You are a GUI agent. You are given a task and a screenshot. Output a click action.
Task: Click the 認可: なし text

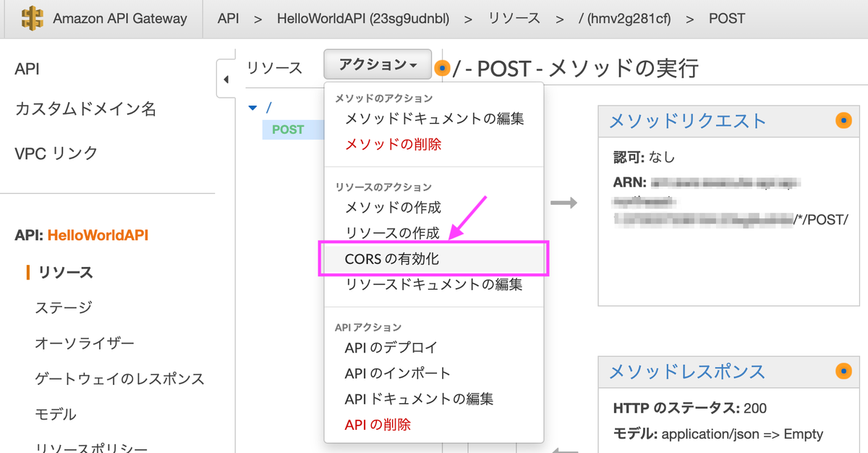(644, 157)
